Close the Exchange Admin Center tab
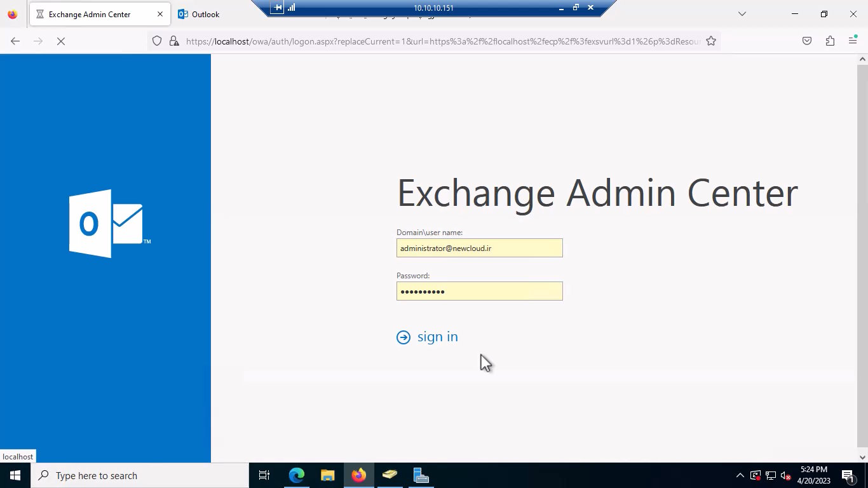The image size is (868, 488). [x=160, y=14]
